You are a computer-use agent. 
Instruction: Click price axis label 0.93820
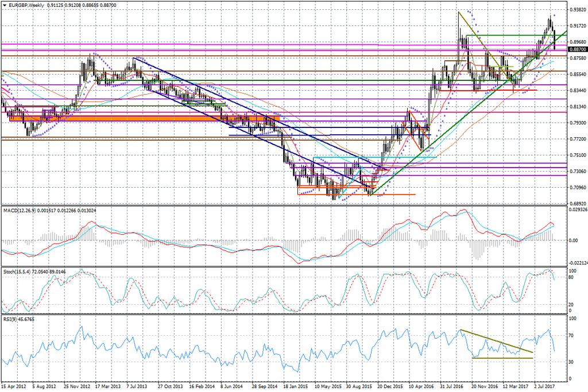[578, 10]
